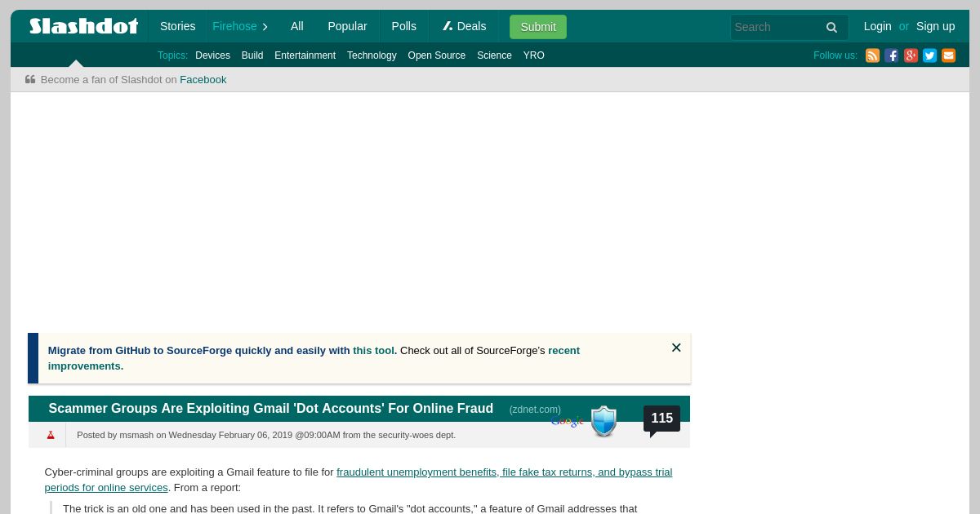Select the Entertainment topic
The height and width of the screenshot is (514, 980).
[x=305, y=55]
